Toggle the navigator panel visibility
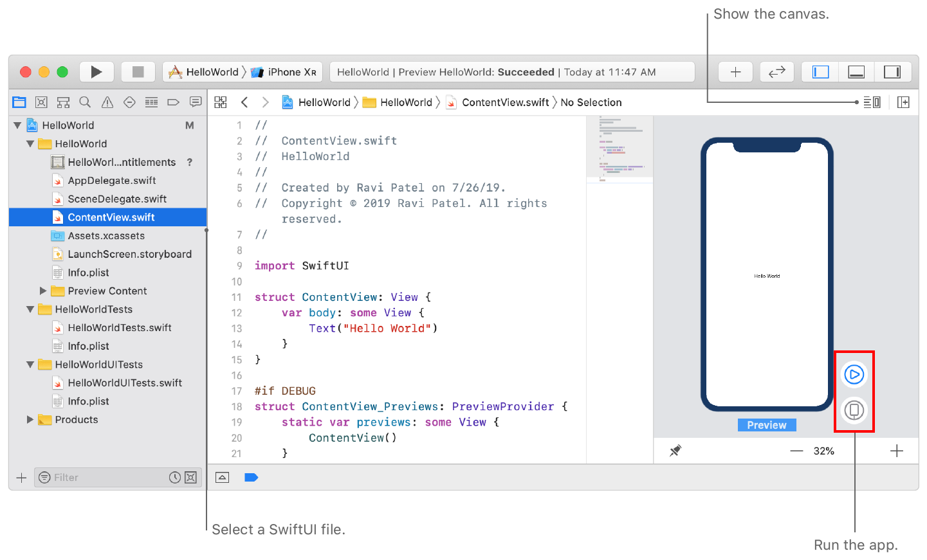Image resolution: width=927 pixels, height=560 pixels. coord(821,72)
